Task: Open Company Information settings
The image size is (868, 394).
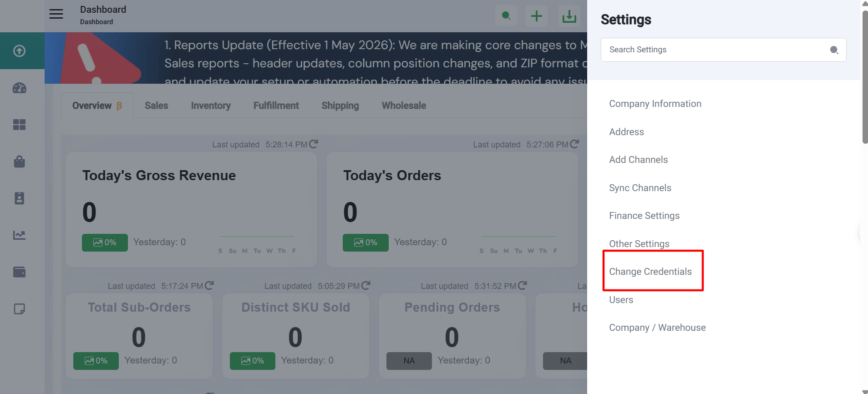Action: [655, 104]
